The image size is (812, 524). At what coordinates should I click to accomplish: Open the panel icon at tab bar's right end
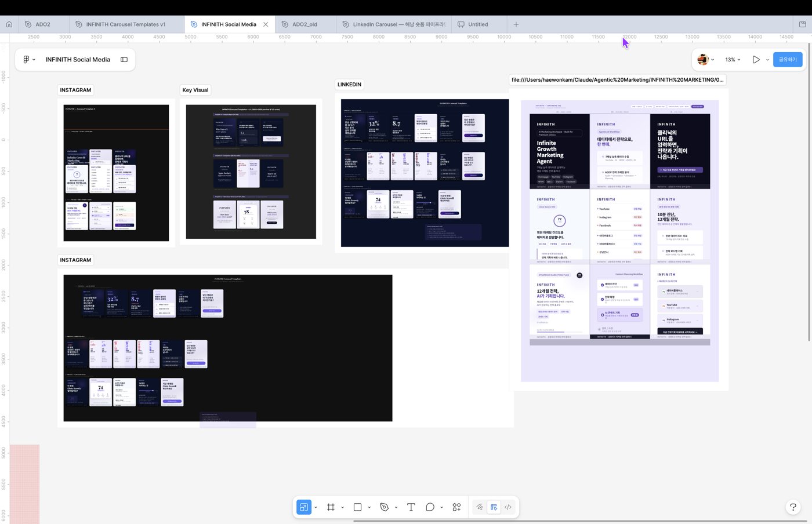803,24
